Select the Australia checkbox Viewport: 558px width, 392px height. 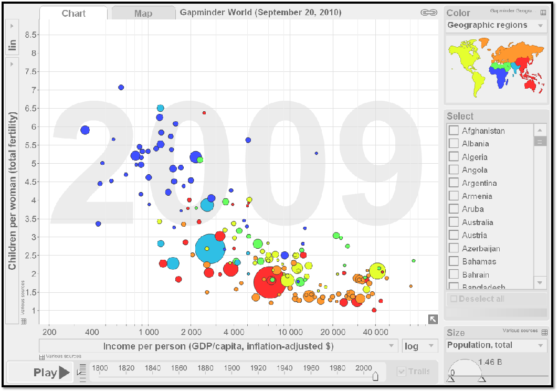[x=453, y=221]
